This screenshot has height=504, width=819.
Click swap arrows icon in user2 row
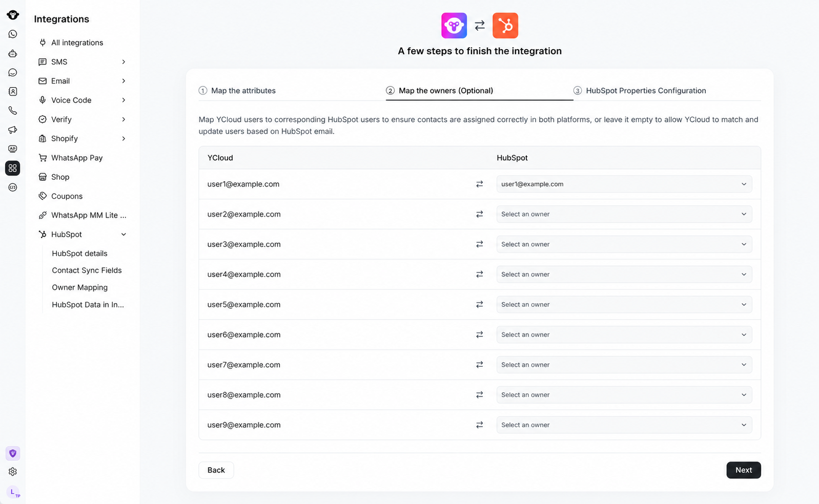(x=480, y=214)
